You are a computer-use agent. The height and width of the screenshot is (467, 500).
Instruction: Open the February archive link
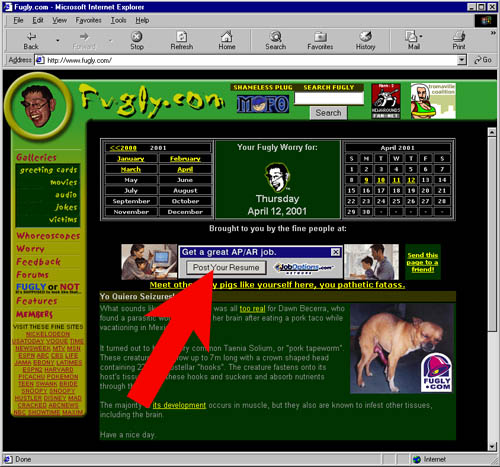(185, 159)
